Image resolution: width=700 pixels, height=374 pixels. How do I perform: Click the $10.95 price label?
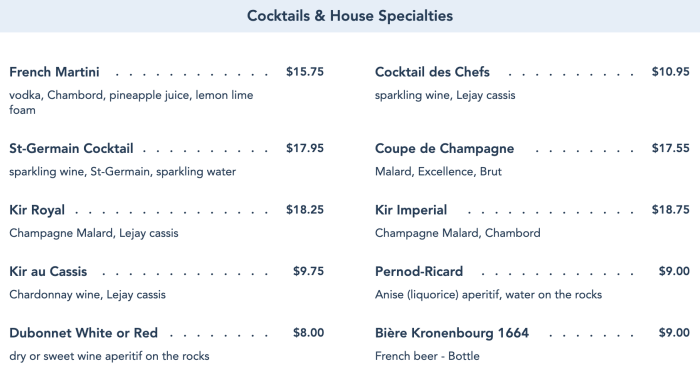(x=671, y=72)
